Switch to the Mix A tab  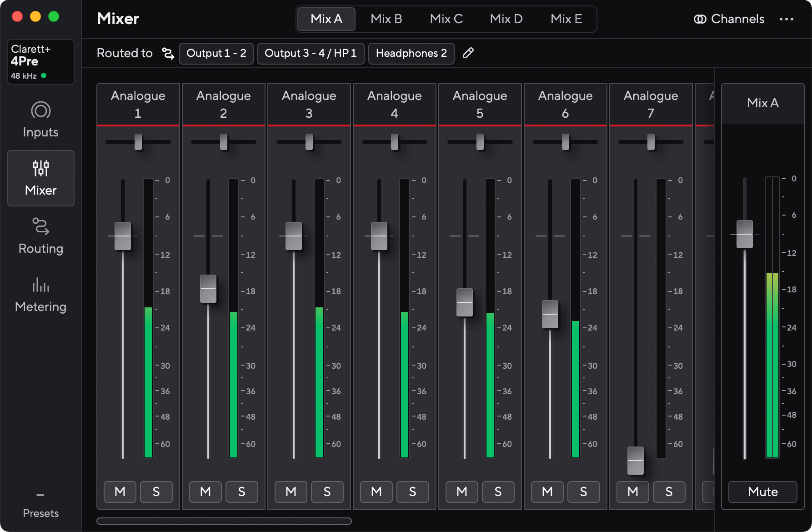coord(326,19)
